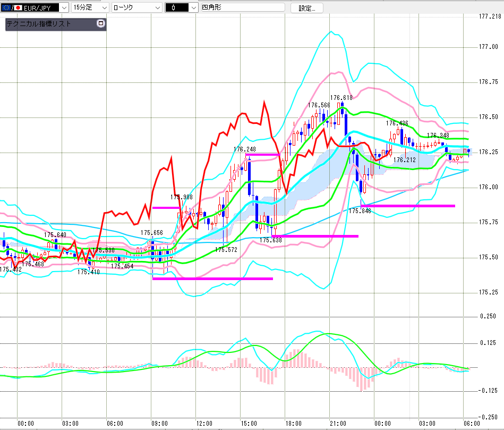This screenshot has height=430, width=504.
Task: Click the 0.250 label on MACD scale
Action: pos(488,316)
